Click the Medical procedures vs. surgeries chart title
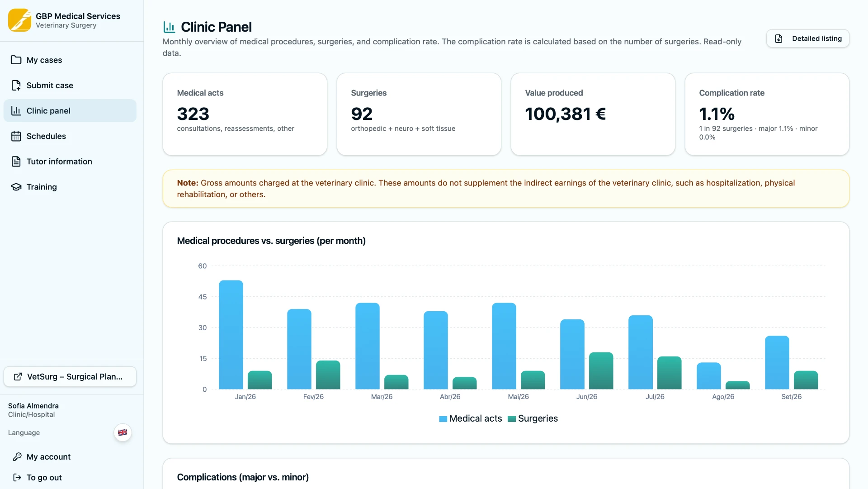Image resolution: width=868 pixels, height=489 pixels. [x=271, y=241]
